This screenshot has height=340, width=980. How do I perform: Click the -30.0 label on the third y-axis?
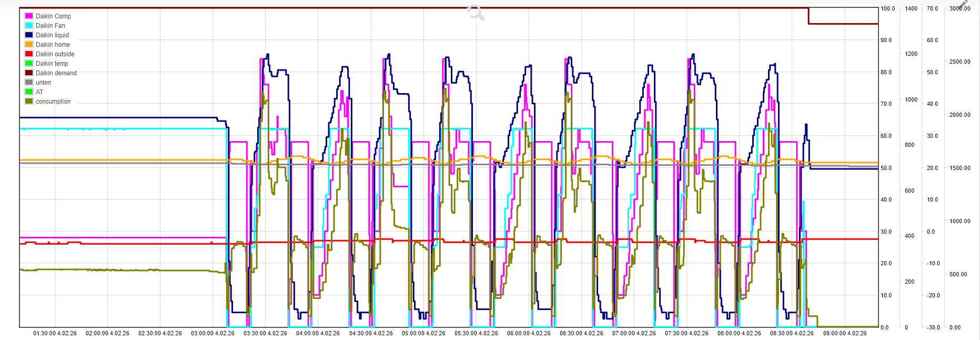(x=933, y=327)
